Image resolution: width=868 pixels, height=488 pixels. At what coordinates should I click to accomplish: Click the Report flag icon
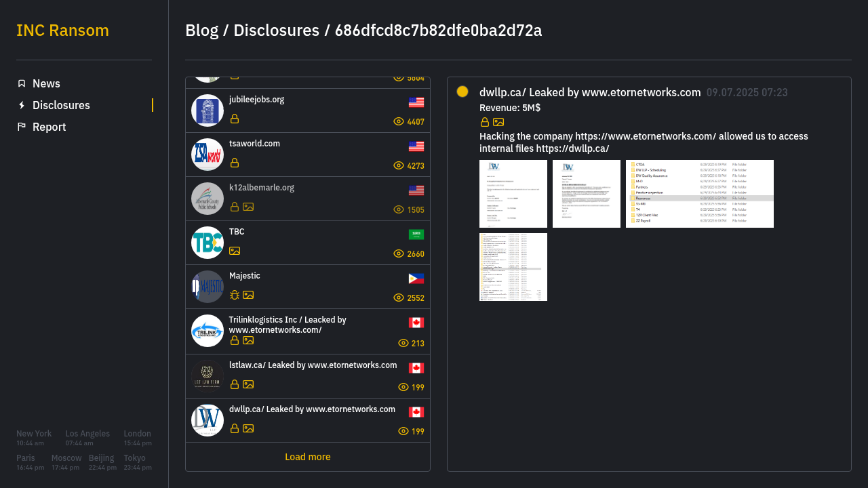tap(22, 127)
